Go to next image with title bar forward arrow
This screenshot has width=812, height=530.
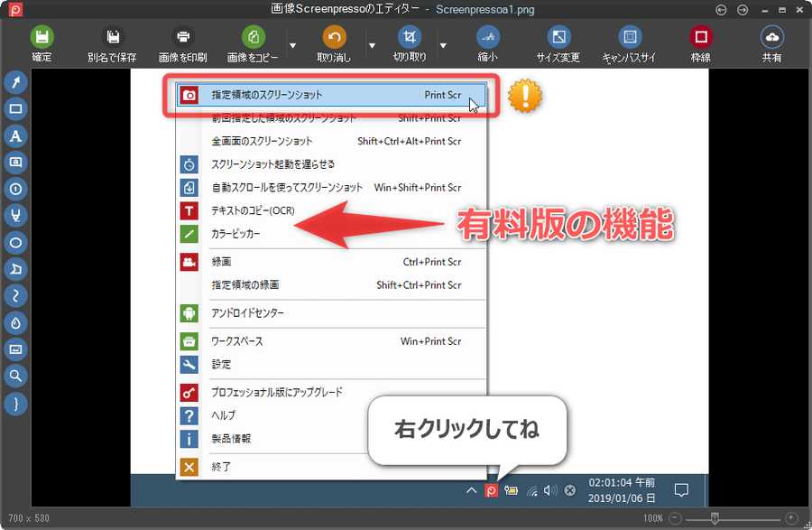(x=743, y=10)
